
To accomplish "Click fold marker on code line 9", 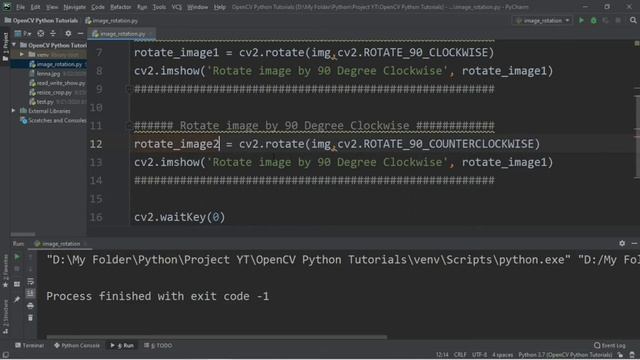I will pos(129,89).
